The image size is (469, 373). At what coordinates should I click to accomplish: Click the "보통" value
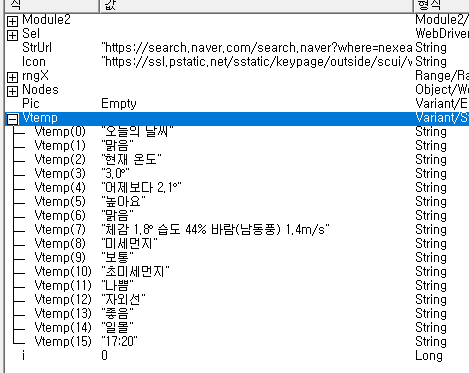pyautogui.click(x=117, y=258)
